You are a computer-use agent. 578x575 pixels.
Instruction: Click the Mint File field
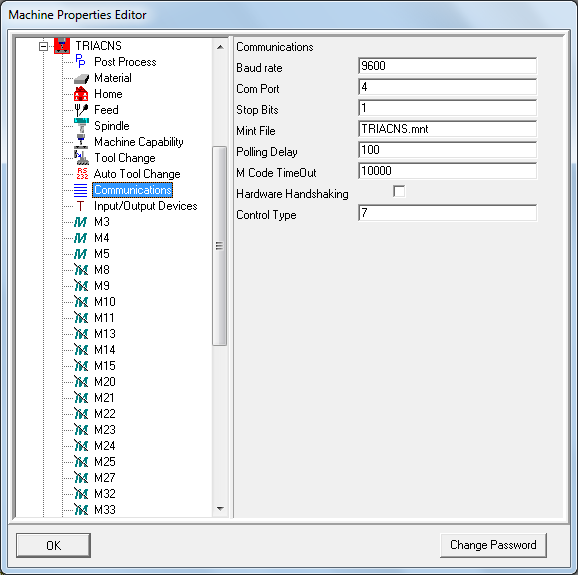pos(447,129)
